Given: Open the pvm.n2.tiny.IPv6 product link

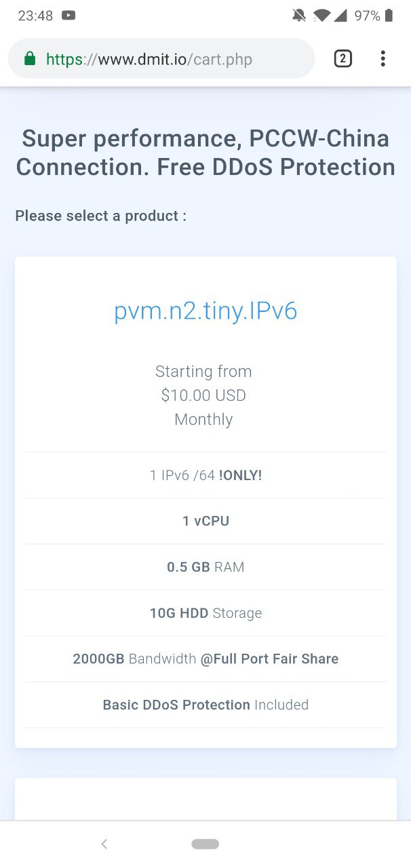Looking at the screenshot, I should (x=206, y=311).
